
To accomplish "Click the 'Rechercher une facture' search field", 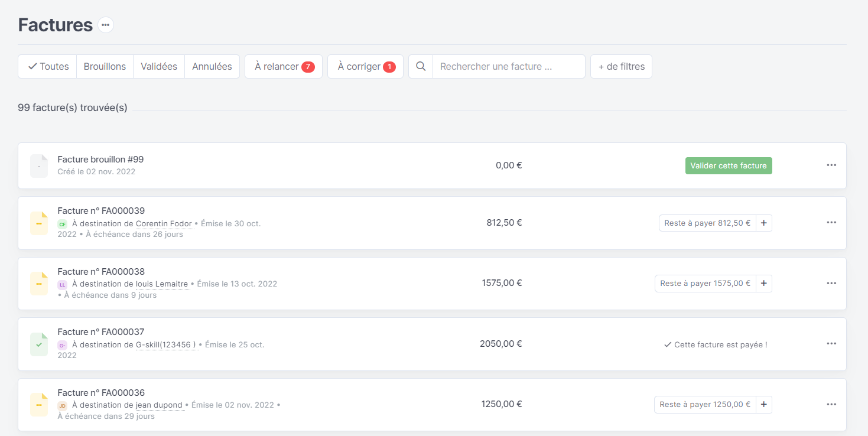I will 509,66.
